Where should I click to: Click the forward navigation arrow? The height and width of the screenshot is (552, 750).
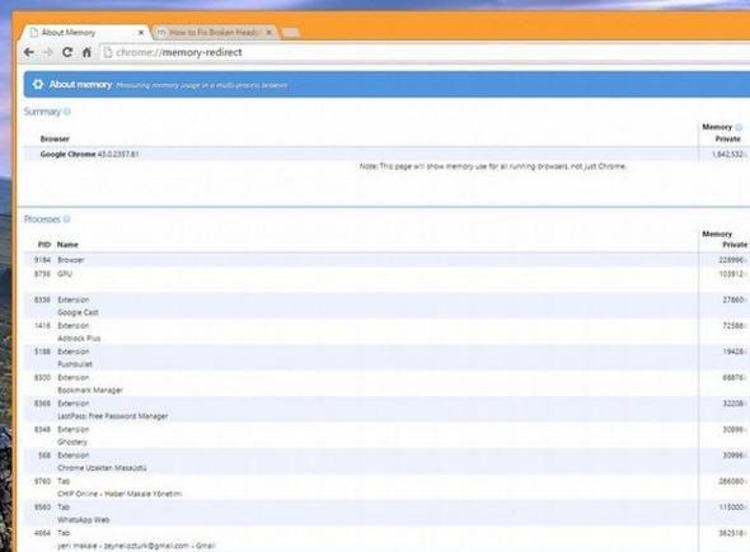click(x=48, y=52)
